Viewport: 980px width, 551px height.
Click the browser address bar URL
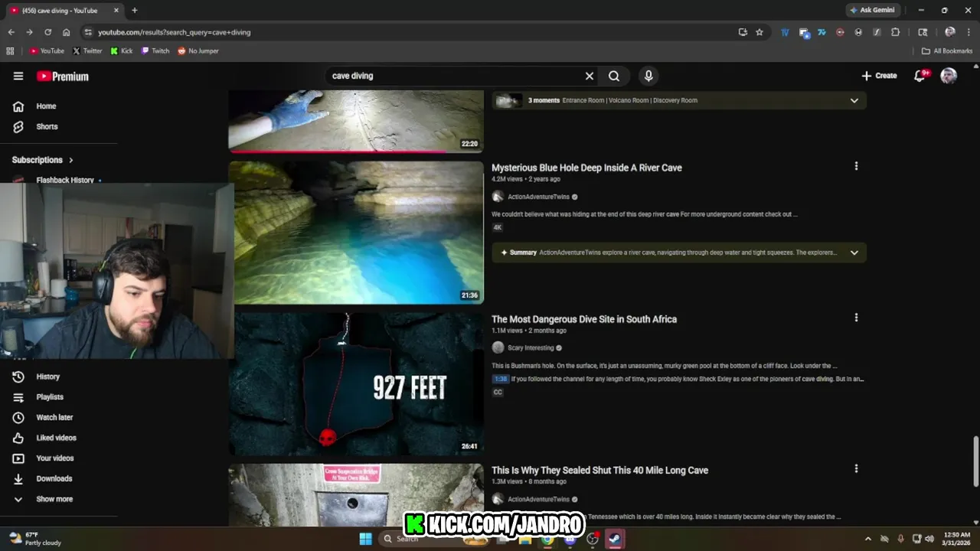pyautogui.click(x=174, y=32)
